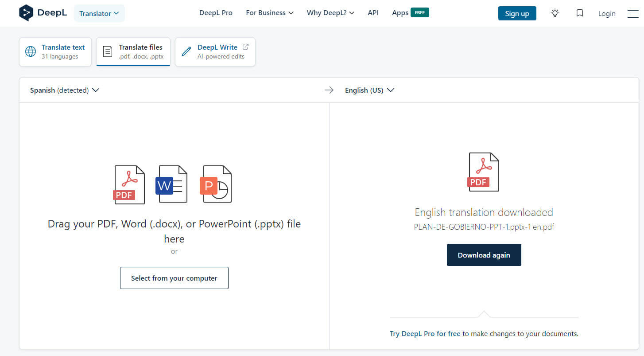Screen dimensions: 644x356
Task: Toggle the lightbulb appearance icon
Action: tap(555, 13)
